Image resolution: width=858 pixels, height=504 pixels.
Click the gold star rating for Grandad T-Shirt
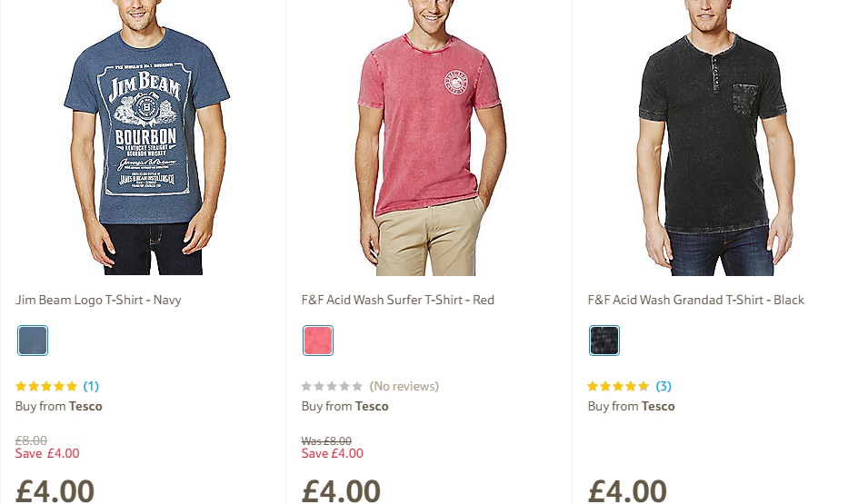(x=618, y=386)
